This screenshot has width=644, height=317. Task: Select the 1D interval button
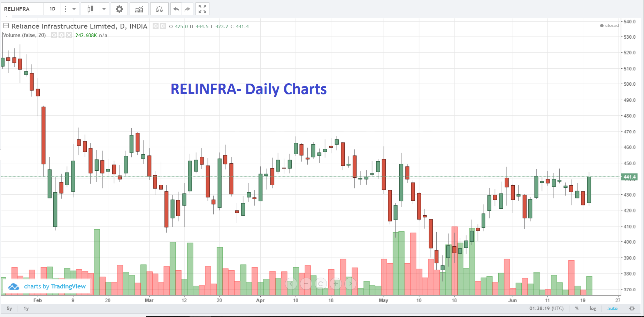point(52,9)
